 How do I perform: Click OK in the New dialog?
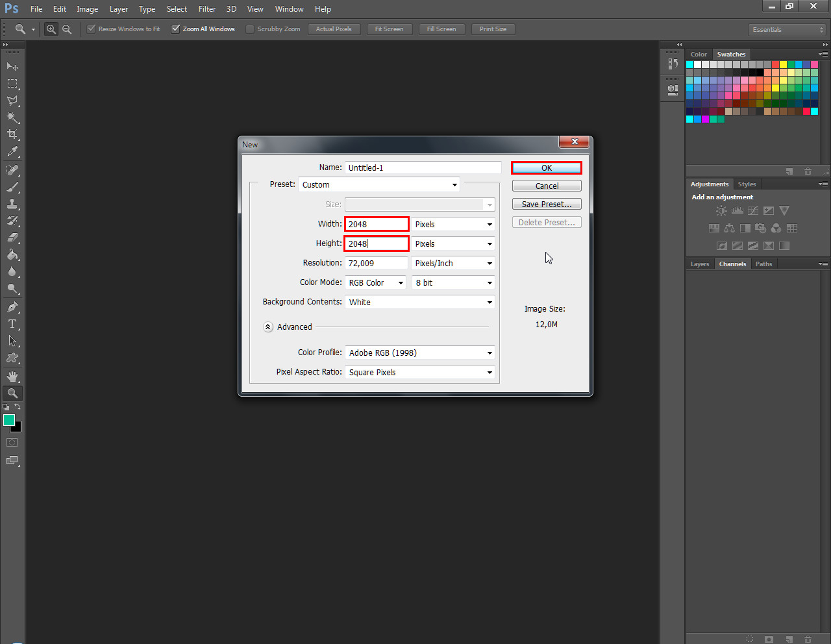coord(547,168)
